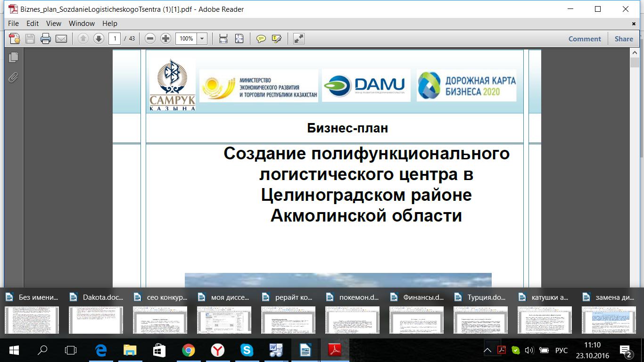Switch to the 'замена ди' Word preview
This screenshot has width=644, height=362.
[x=609, y=314]
